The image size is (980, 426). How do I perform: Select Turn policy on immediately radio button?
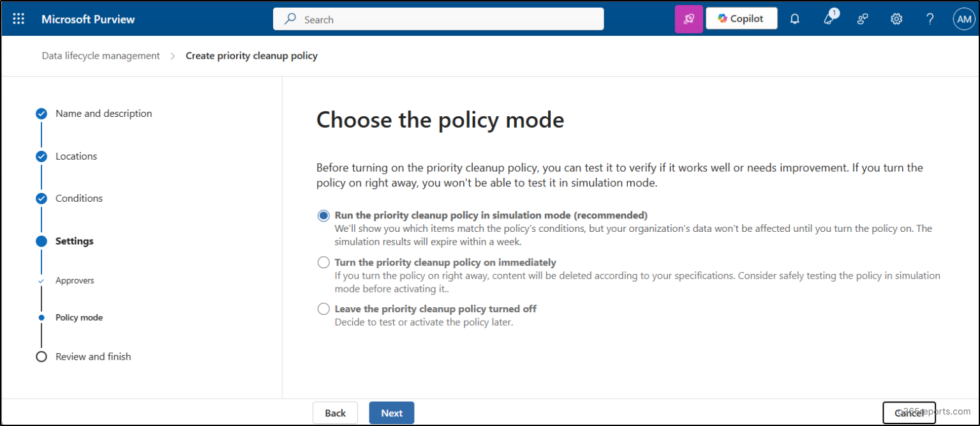[323, 262]
